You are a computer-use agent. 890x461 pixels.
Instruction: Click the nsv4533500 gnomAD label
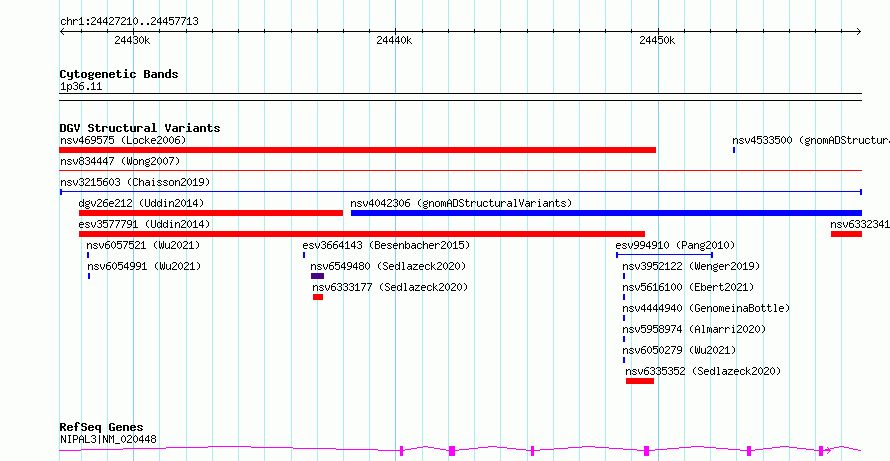pyautogui.click(x=811, y=140)
